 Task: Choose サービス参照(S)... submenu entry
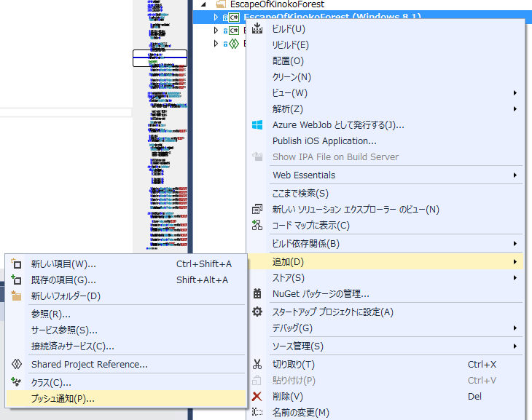pyautogui.click(x=126, y=330)
